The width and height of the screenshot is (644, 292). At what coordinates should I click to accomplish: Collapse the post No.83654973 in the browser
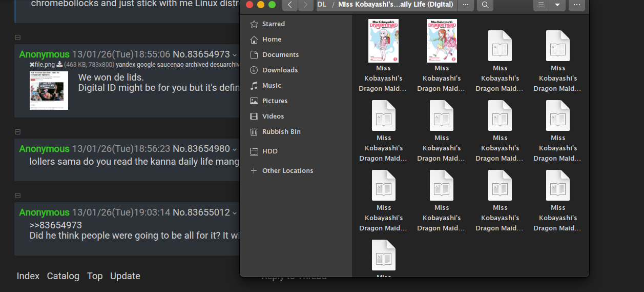(17, 37)
